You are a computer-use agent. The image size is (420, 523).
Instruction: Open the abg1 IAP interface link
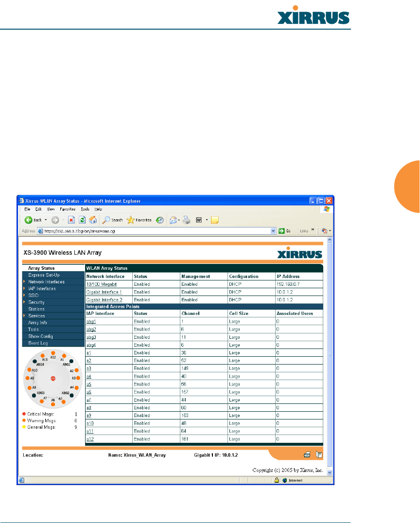point(91,322)
